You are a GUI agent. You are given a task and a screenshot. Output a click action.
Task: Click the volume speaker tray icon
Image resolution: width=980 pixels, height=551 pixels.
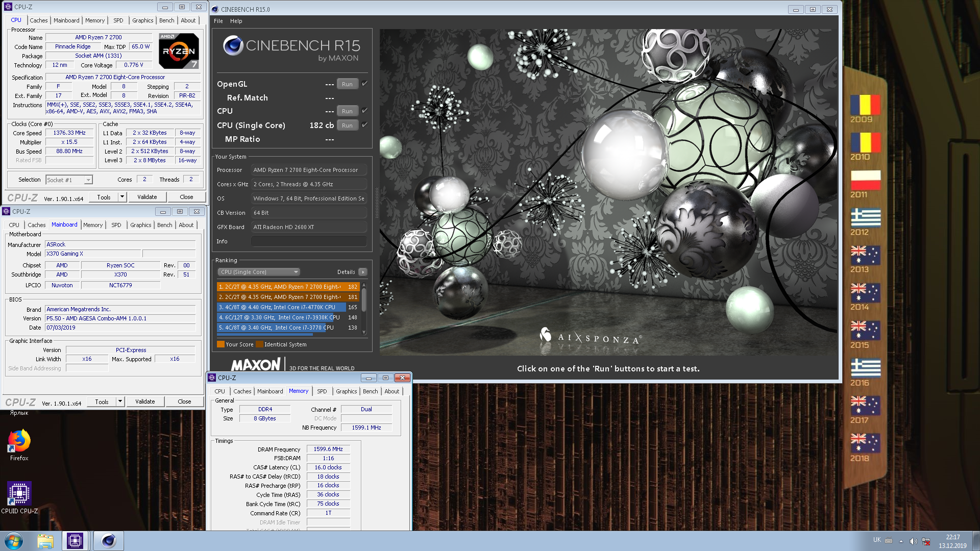click(x=914, y=541)
